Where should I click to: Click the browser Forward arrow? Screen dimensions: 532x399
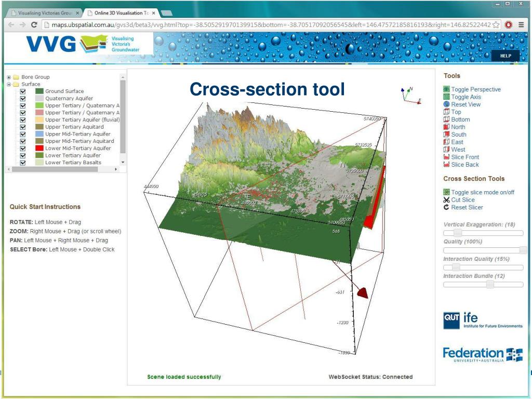(x=22, y=25)
